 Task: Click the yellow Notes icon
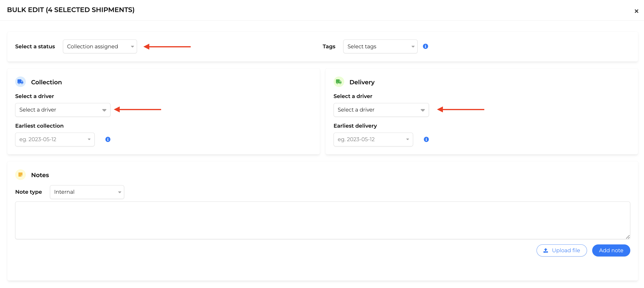click(x=21, y=175)
